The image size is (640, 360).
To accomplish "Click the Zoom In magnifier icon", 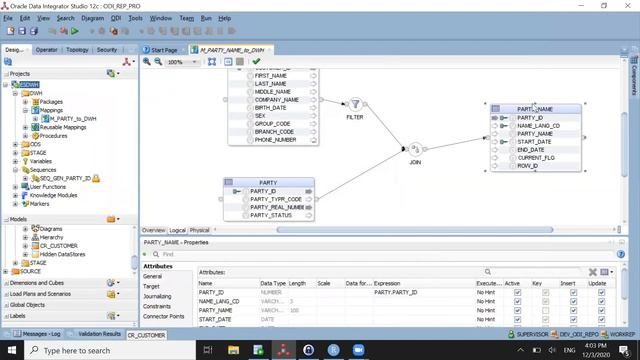I will (147, 62).
